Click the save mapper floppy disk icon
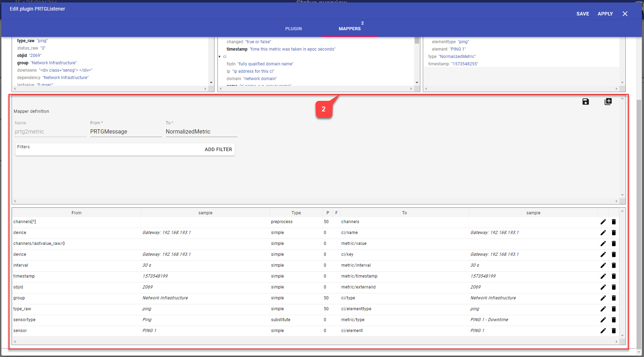The height and width of the screenshot is (357, 644). tap(585, 102)
